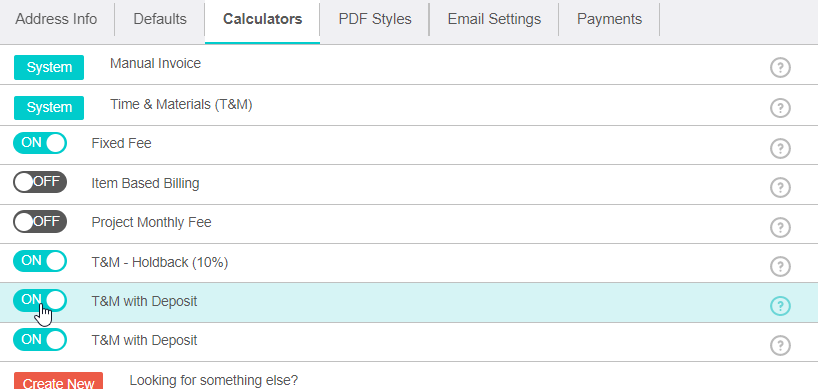Click the Create New button

[58, 382]
